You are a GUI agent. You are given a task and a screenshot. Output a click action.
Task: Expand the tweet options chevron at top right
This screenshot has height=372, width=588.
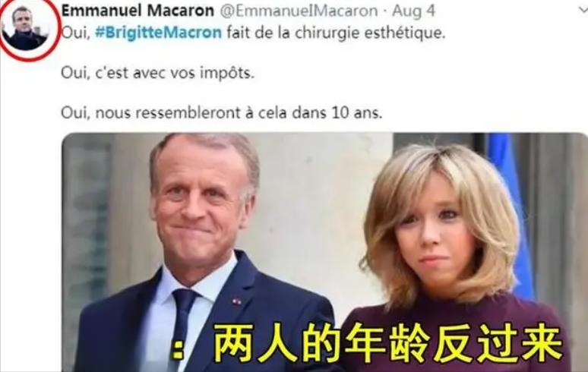(x=583, y=10)
